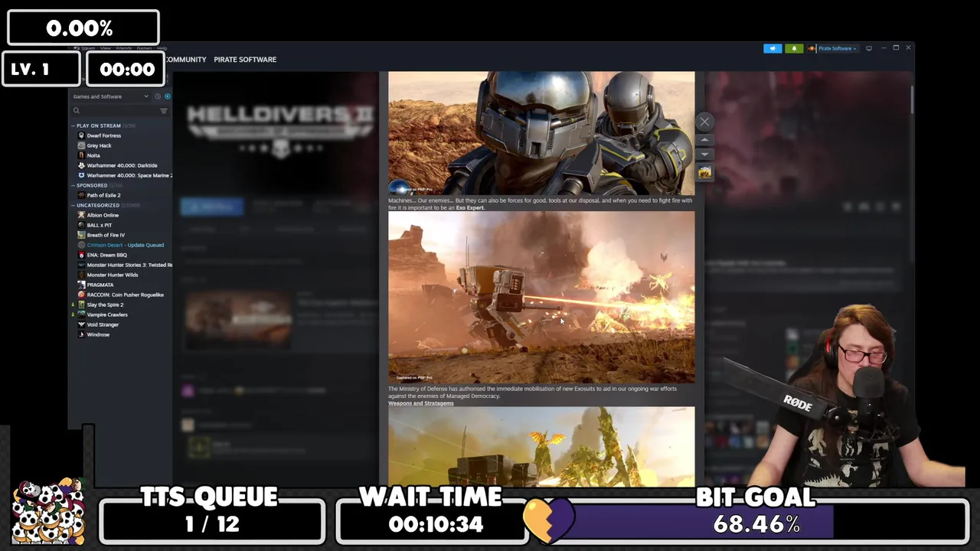
Task: Open the Helldivers game hub thumbnail button
Action: click(704, 173)
